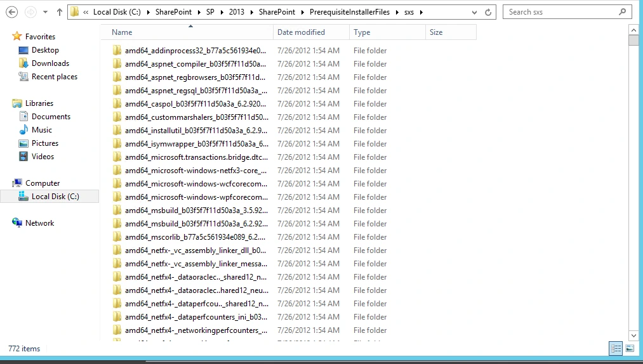Select amd64_netfx-_vc_assembly_linker_messa folder
643x364 pixels.
tap(196, 264)
